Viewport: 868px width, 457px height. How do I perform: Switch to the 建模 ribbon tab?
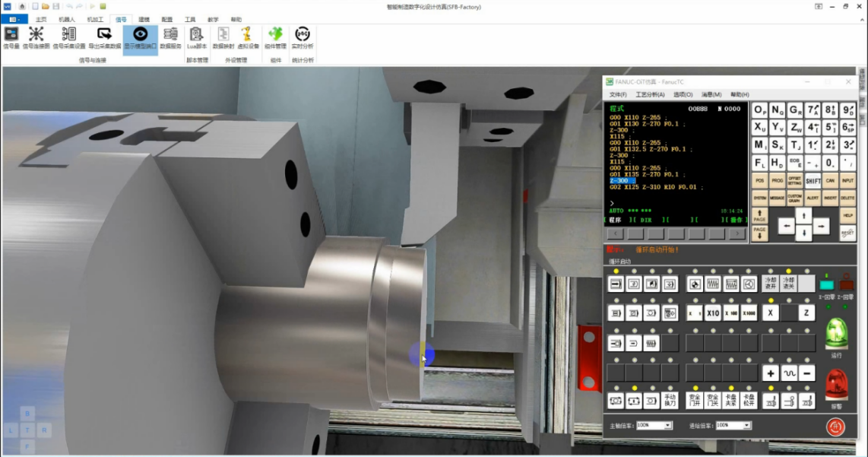click(x=144, y=19)
